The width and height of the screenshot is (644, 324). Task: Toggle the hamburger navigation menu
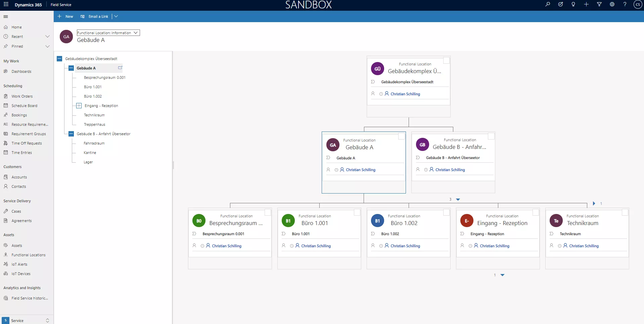coord(6,16)
